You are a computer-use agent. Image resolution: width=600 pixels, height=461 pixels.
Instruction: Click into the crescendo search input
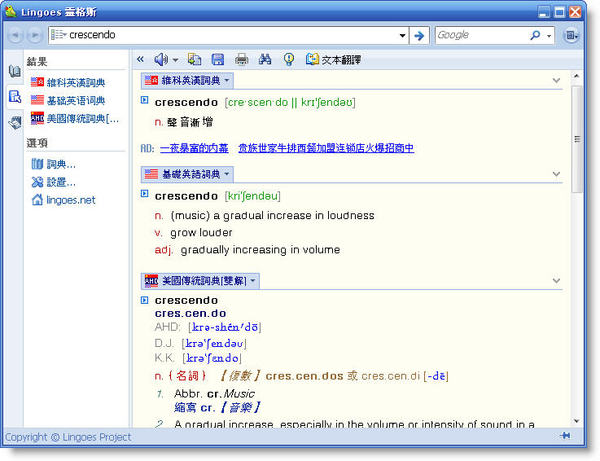coord(230,35)
